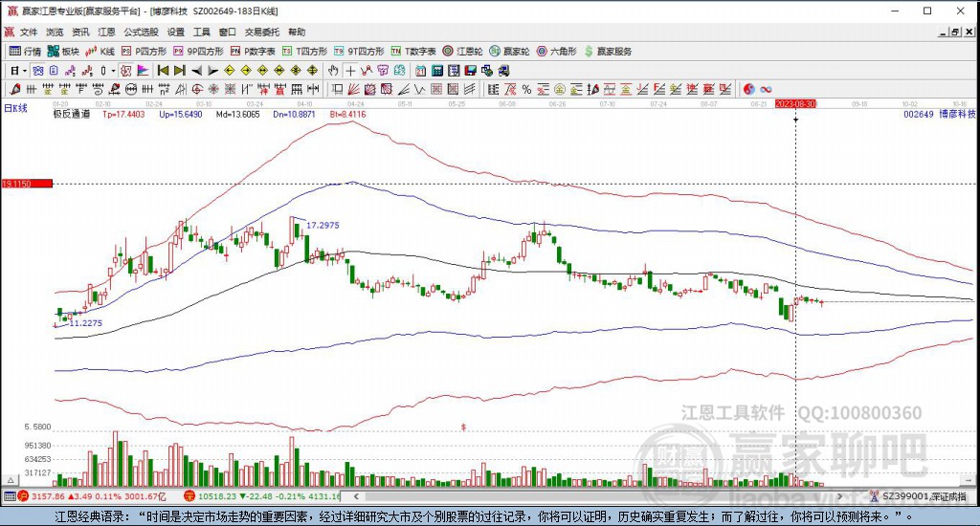Select the n² time-line tool
This screenshot has width=980, height=526.
tap(164, 89)
